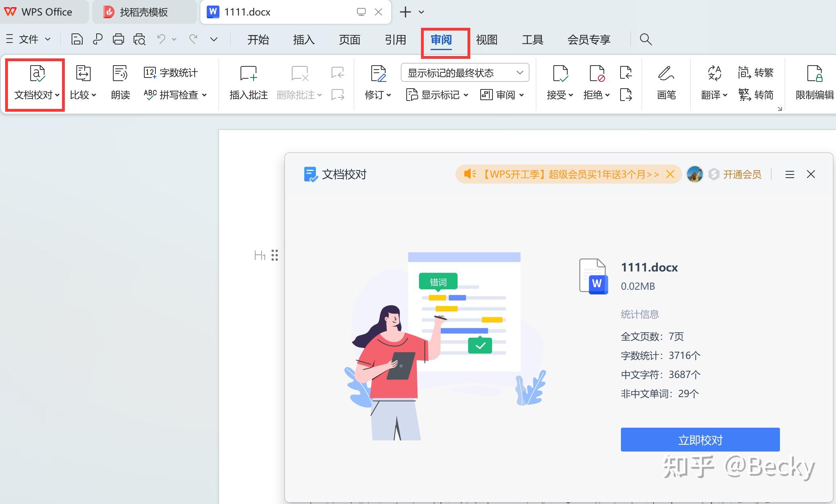836x504 pixels.
Task: Click the paragraph drag handle dots
Action: (x=275, y=255)
